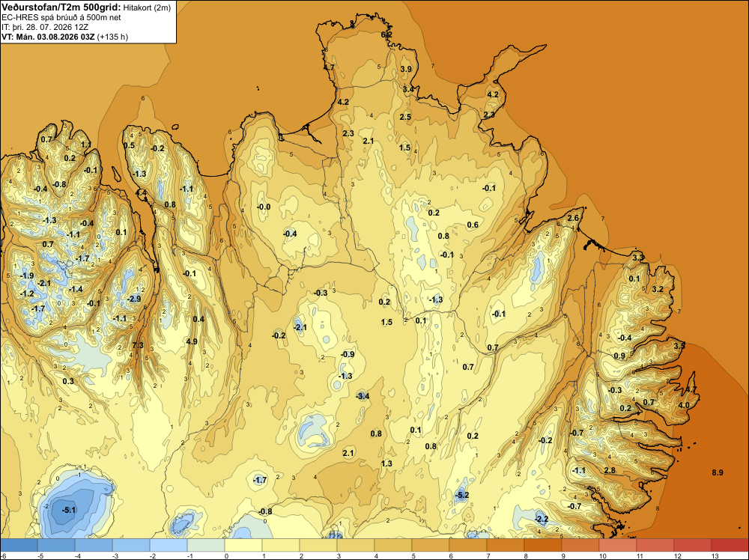Screen dimensions: 749x560
Task: Click the 7.3 valley temperature label
Action: tap(138, 344)
